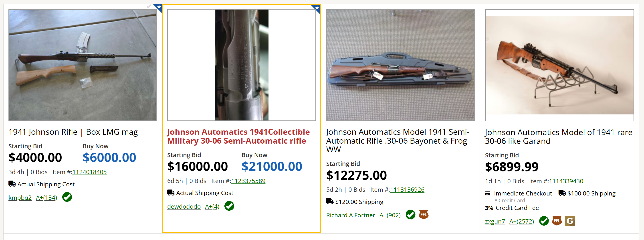644x240 pixels.
Task: Click FFL badge next to Richard A Fortner
Action: (x=424, y=214)
